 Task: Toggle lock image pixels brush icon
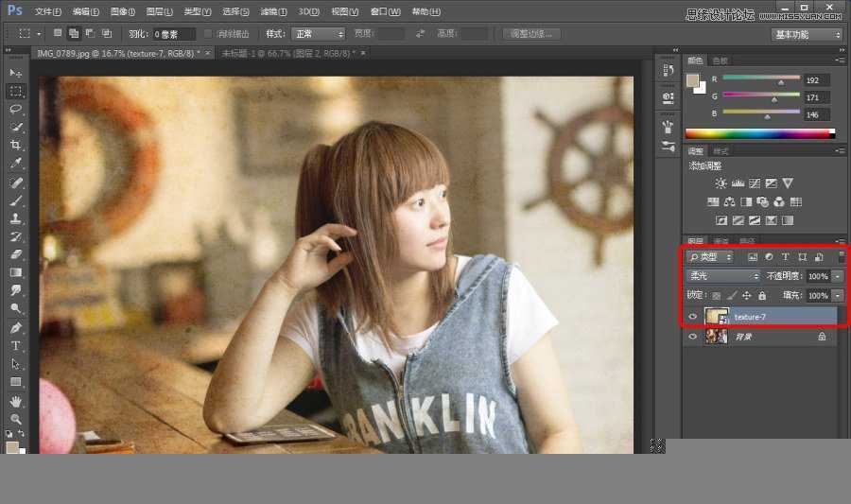tap(732, 296)
